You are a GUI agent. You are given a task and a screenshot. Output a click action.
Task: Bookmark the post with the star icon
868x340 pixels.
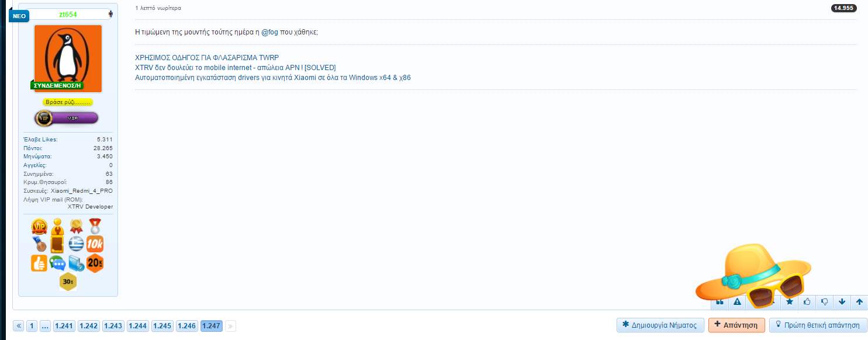790,301
